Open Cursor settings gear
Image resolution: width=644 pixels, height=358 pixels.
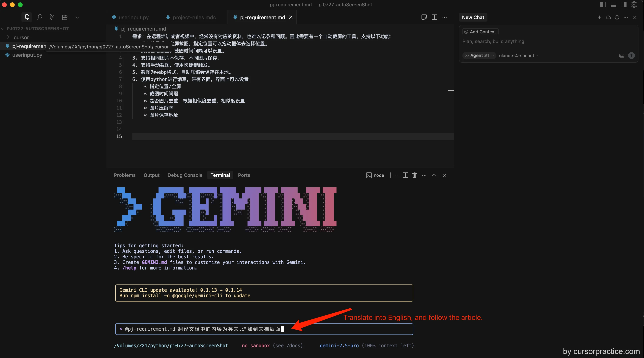(x=634, y=5)
